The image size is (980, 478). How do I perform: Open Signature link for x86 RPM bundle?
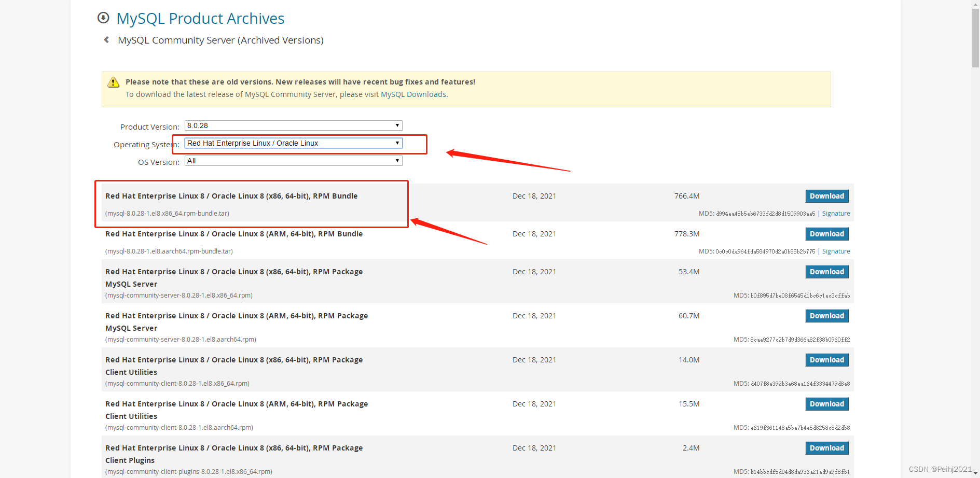pos(836,214)
